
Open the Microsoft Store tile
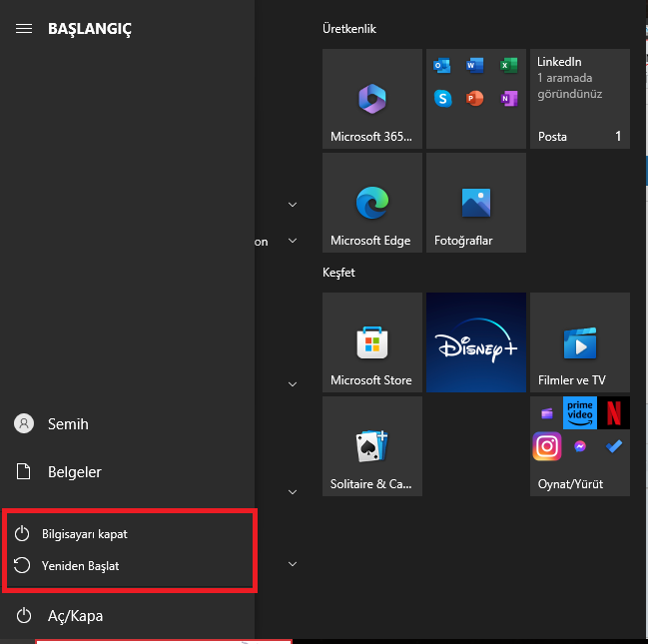372,342
